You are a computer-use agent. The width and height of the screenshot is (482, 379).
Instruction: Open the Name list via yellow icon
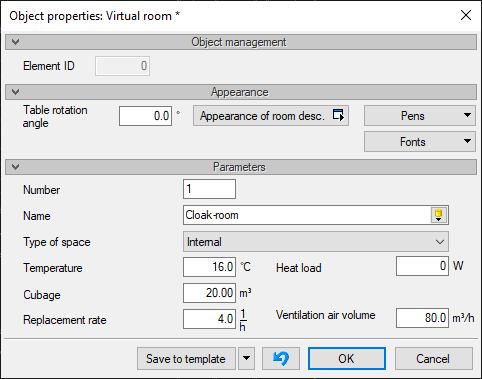pos(439,215)
